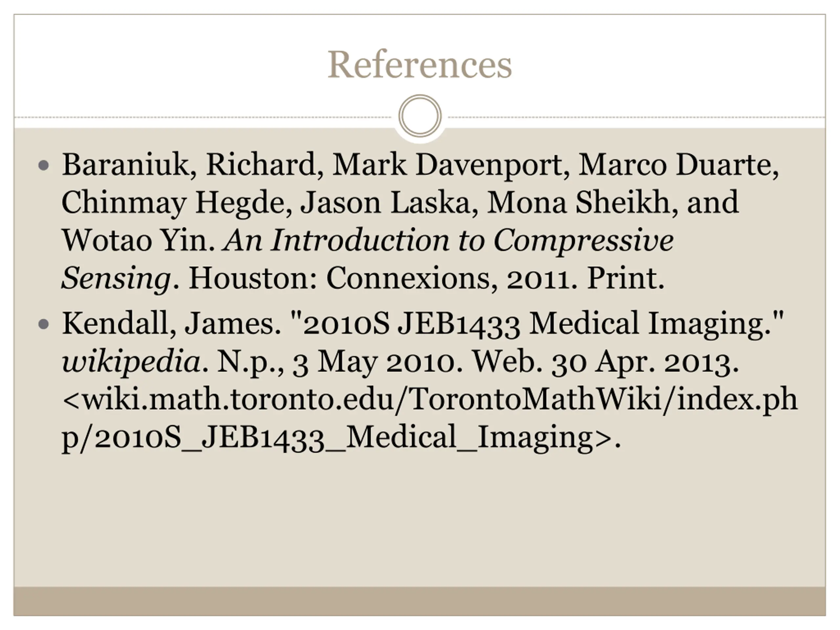Select the name Baraniuk

[x=126, y=165]
